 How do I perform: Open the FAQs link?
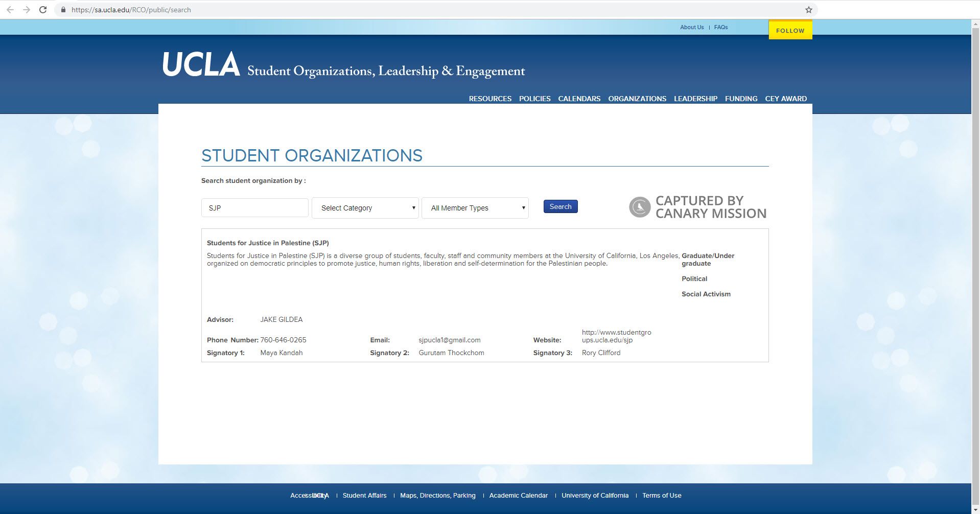720,27
